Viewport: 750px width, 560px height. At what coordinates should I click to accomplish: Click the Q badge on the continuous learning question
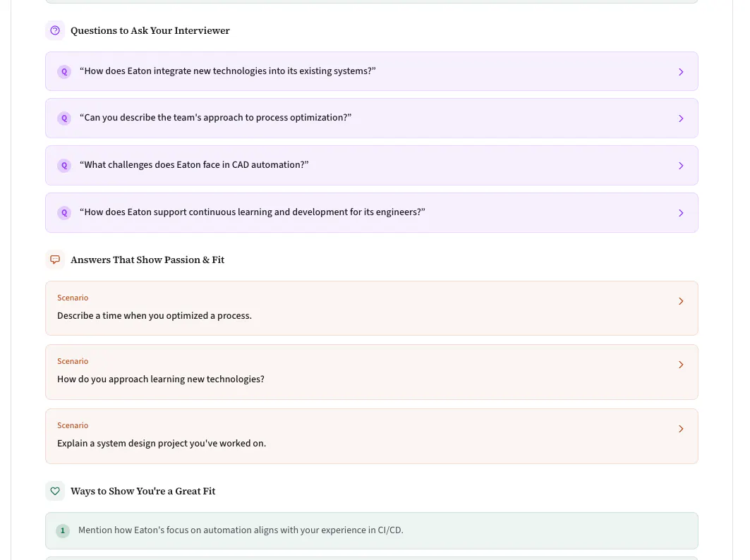click(x=64, y=213)
